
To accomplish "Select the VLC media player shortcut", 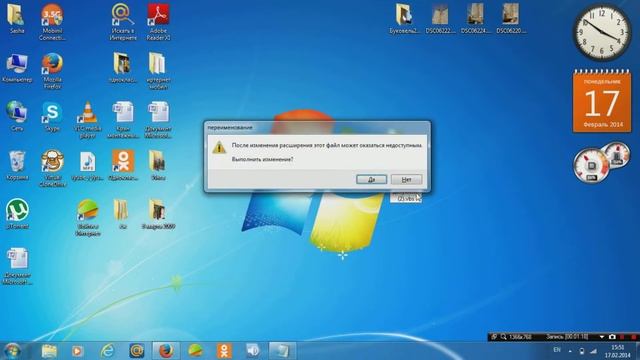I will point(87,120).
